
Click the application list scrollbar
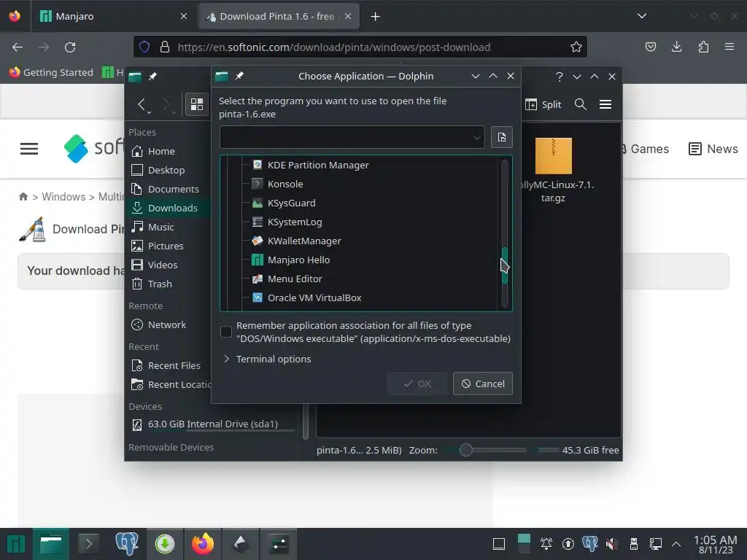click(505, 265)
